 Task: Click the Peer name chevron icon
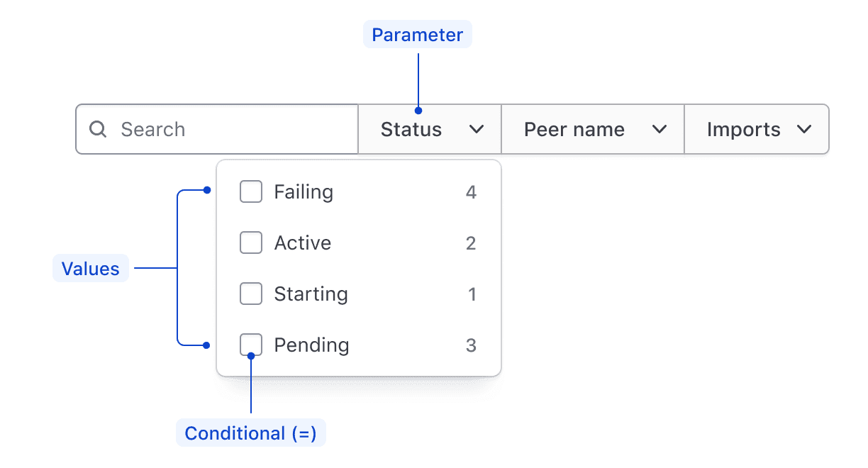pos(661,129)
